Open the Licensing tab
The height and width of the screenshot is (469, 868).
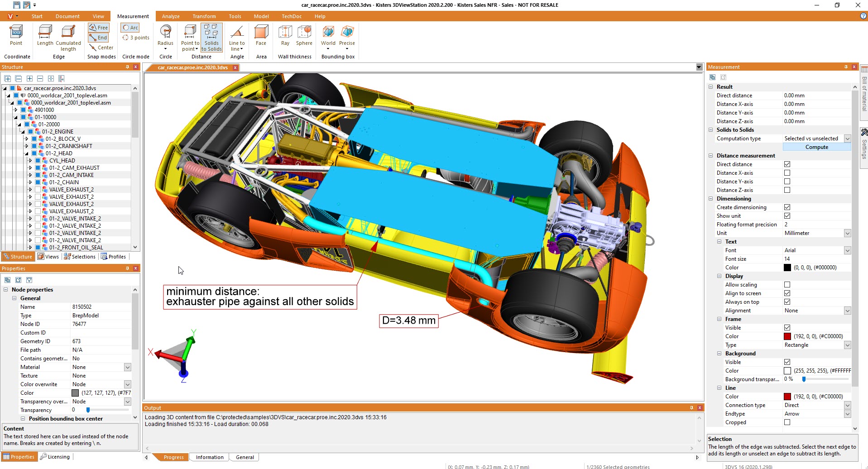tap(55, 457)
